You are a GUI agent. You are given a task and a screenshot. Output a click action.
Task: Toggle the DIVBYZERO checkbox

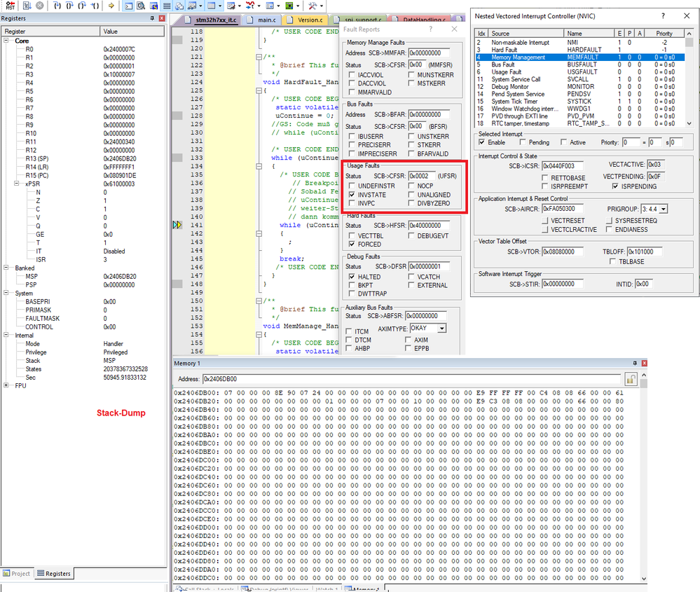click(x=411, y=203)
